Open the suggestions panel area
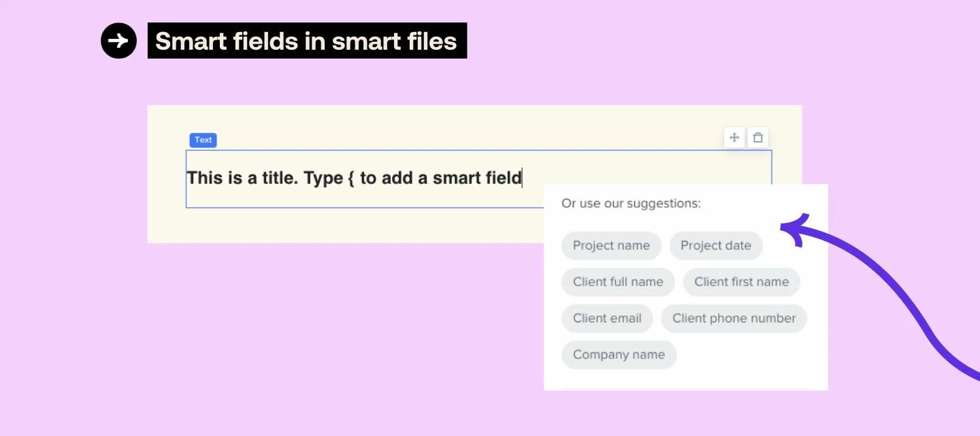The width and height of the screenshot is (980, 436). tap(686, 286)
